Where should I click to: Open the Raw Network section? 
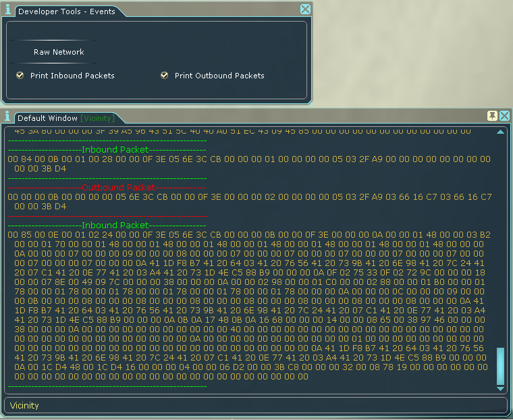pos(59,52)
